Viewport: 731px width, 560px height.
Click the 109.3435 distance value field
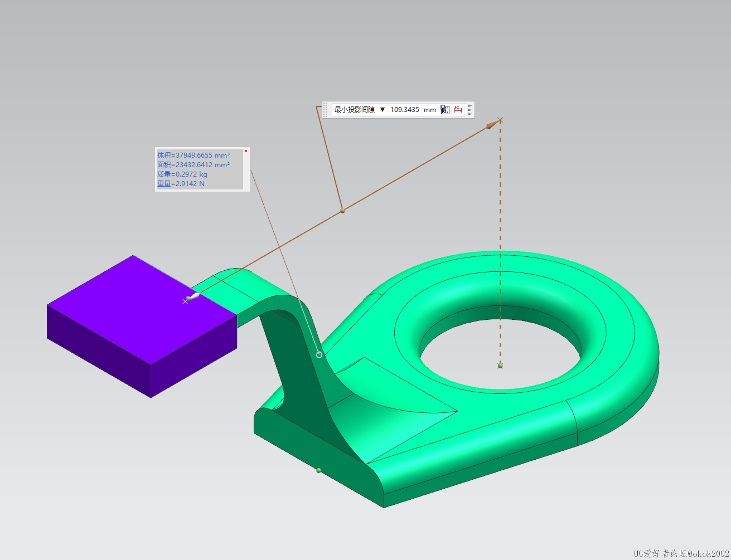[405, 110]
